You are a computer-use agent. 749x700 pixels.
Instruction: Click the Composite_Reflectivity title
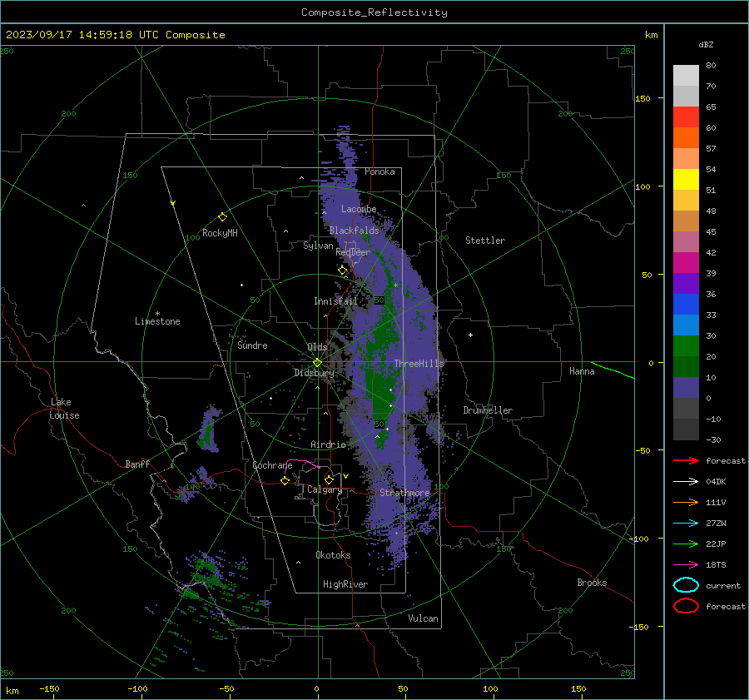click(374, 12)
